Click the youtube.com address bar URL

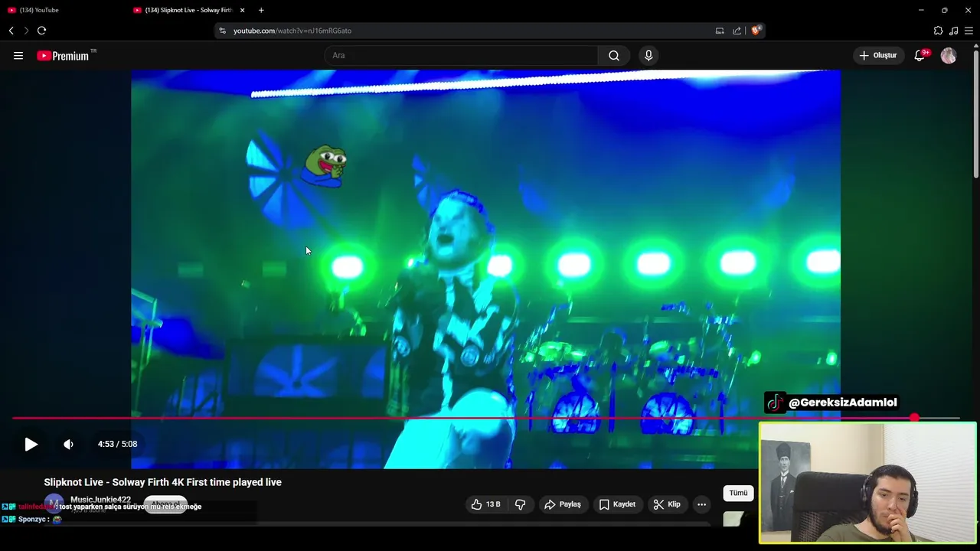click(292, 31)
